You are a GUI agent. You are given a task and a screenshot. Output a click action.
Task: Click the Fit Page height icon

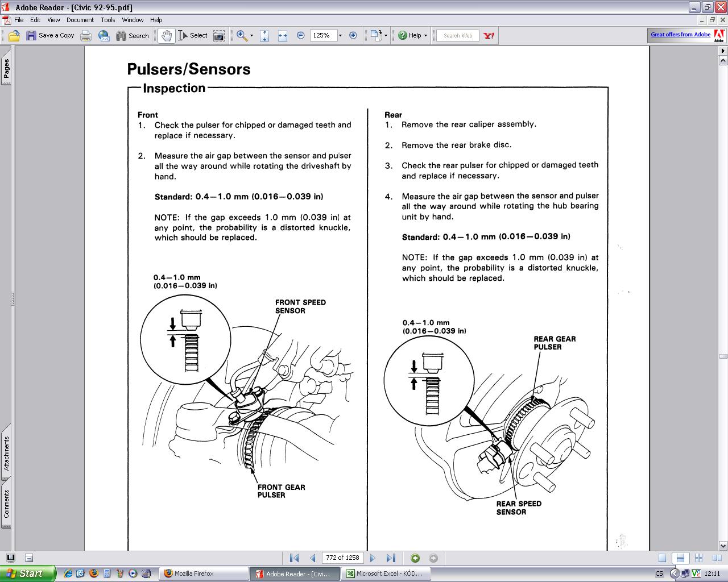tap(264, 35)
